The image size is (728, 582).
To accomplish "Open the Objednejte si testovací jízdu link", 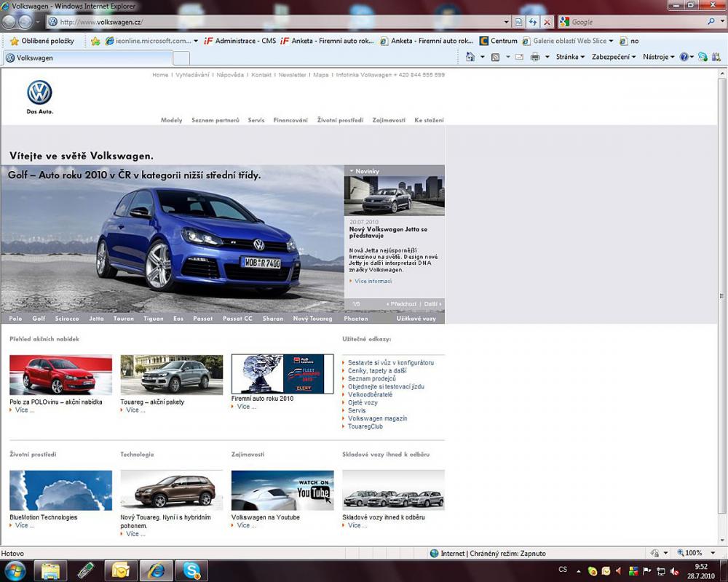I will 386,386.
